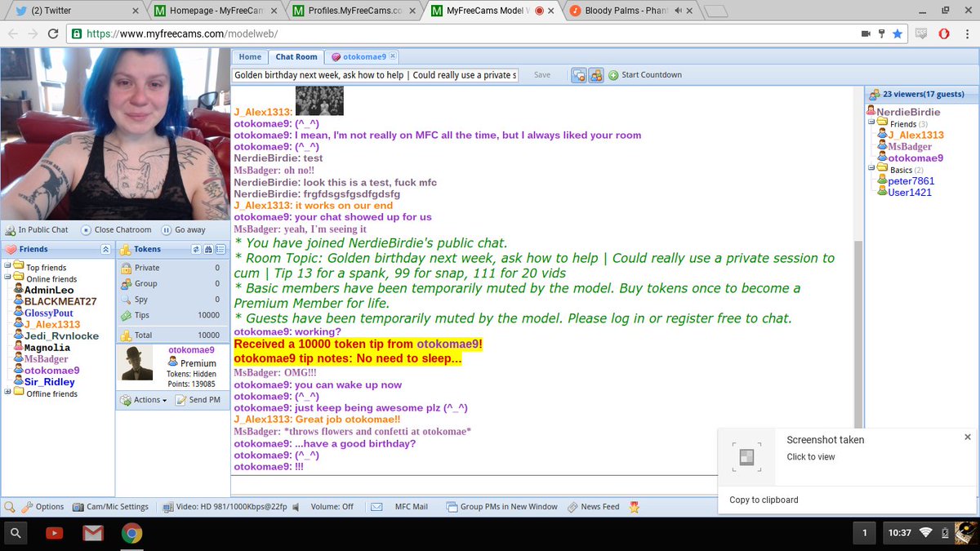Open the Chrome menu button

(965, 34)
